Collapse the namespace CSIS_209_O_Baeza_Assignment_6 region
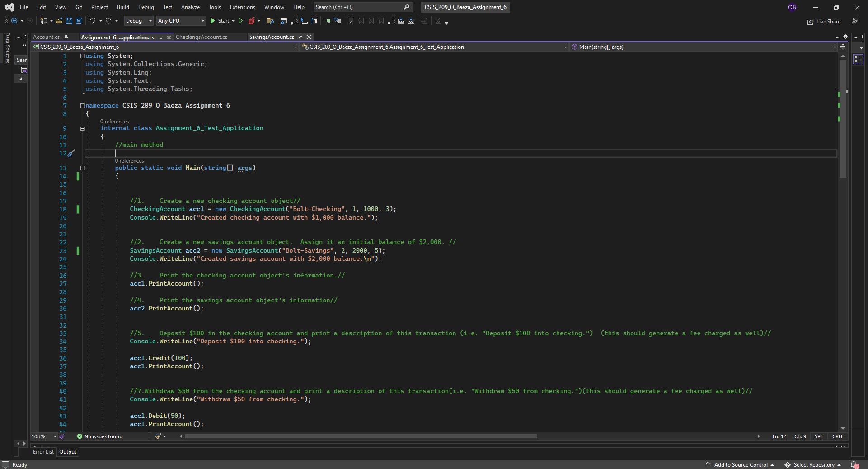This screenshot has height=469, width=868. coord(83,106)
